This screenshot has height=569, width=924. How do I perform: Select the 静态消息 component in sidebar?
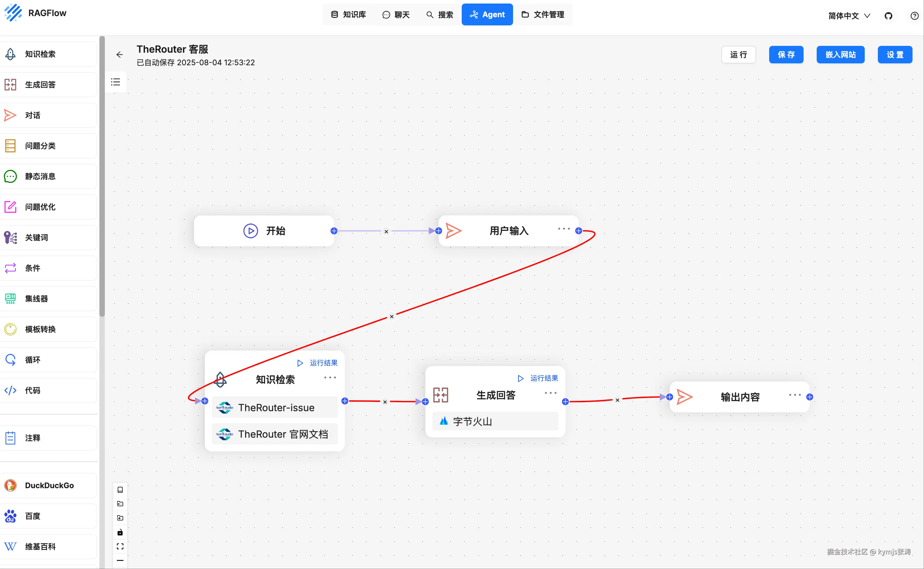(x=49, y=176)
